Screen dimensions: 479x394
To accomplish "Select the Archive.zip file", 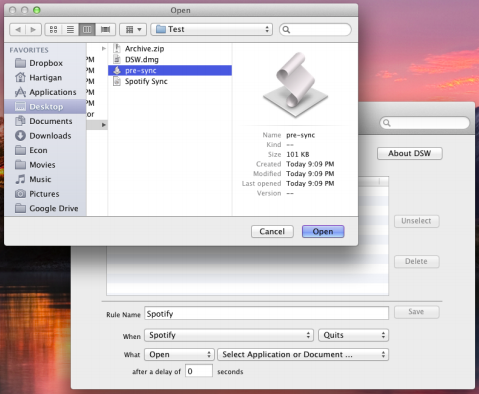I will tap(170, 49).
